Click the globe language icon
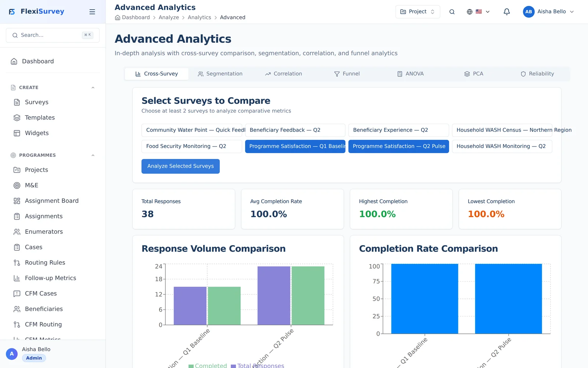This screenshot has width=588, height=368. (470, 12)
